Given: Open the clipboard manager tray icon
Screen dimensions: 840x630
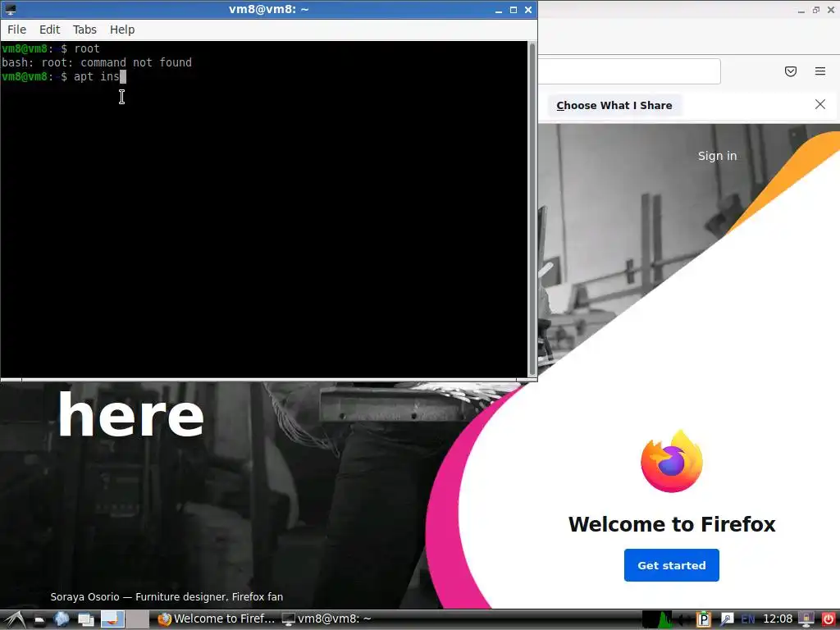Looking at the screenshot, I should tap(703, 619).
